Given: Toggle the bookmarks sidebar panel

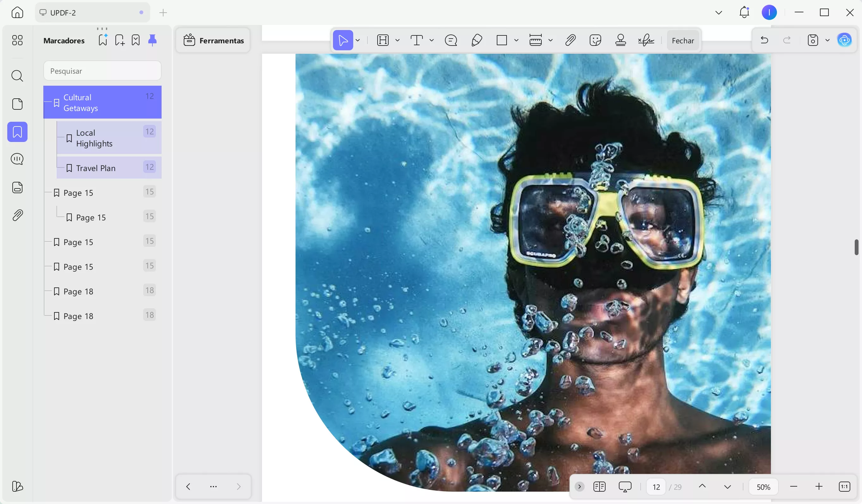Looking at the screenshot, I should [x=17, y=132].
